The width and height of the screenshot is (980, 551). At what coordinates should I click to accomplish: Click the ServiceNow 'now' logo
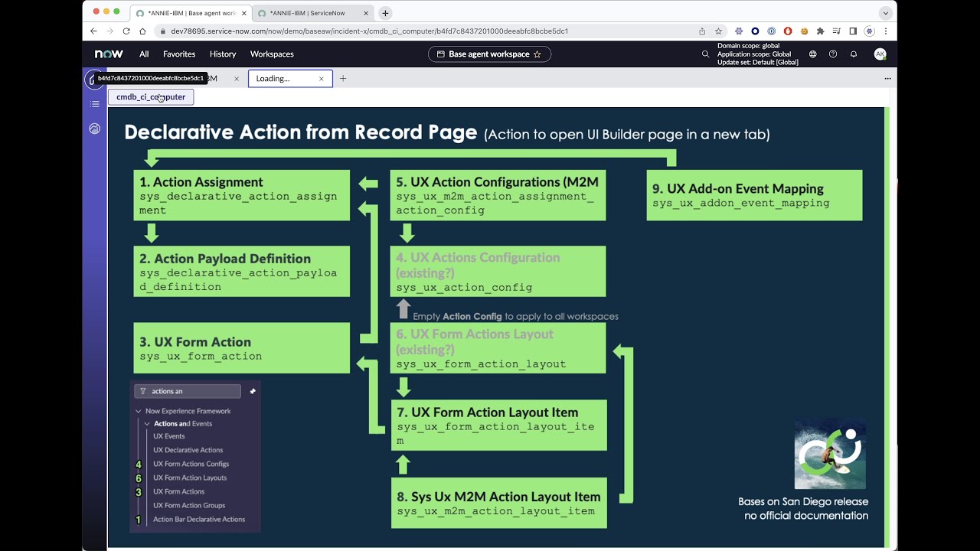(x=109, y=54)
